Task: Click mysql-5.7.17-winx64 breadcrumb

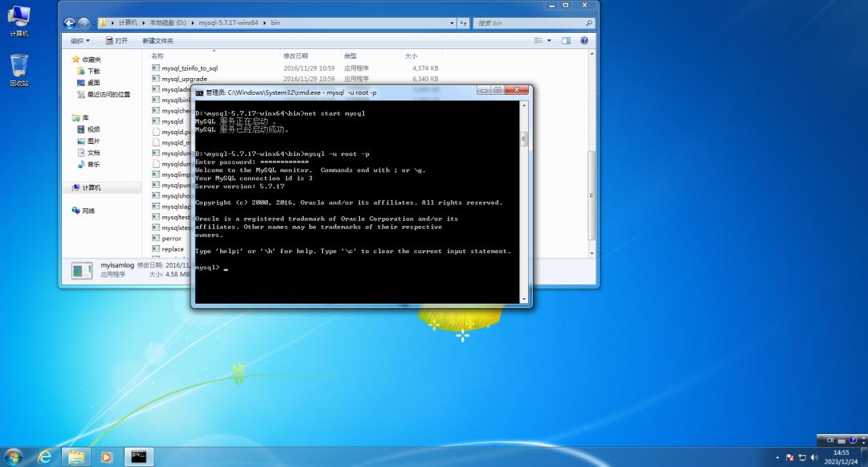Action: [x=228, y=23]
